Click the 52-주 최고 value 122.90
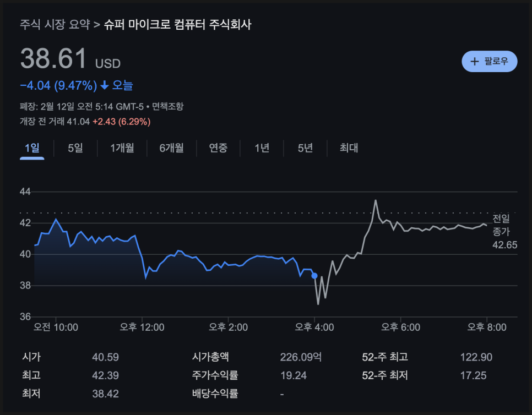Viewport: 532px width, 415px height. [x=476, y=357]
